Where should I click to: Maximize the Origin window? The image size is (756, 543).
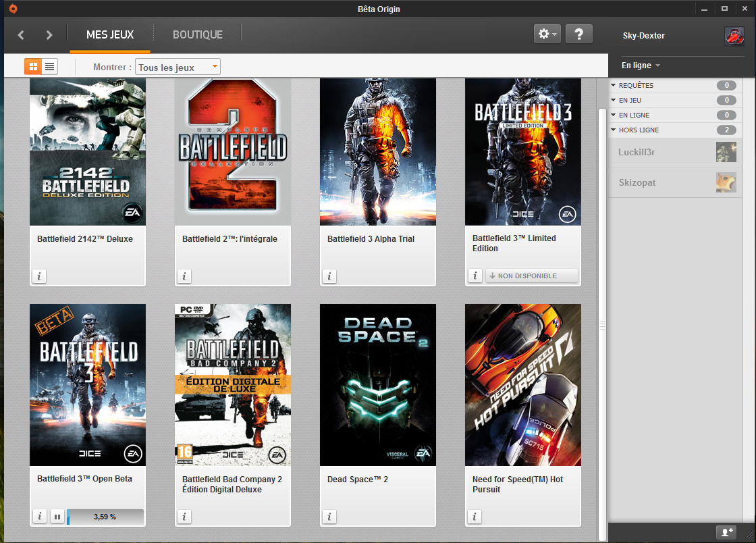click(x=725, y=9)
